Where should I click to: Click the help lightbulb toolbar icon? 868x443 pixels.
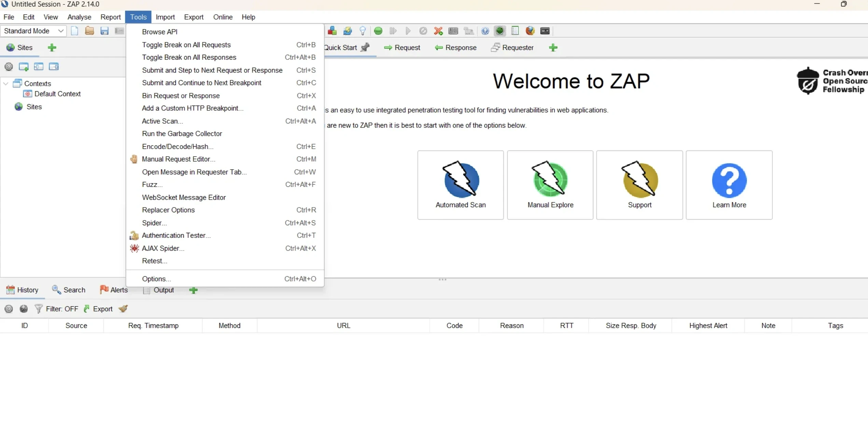tap(363, 31)
